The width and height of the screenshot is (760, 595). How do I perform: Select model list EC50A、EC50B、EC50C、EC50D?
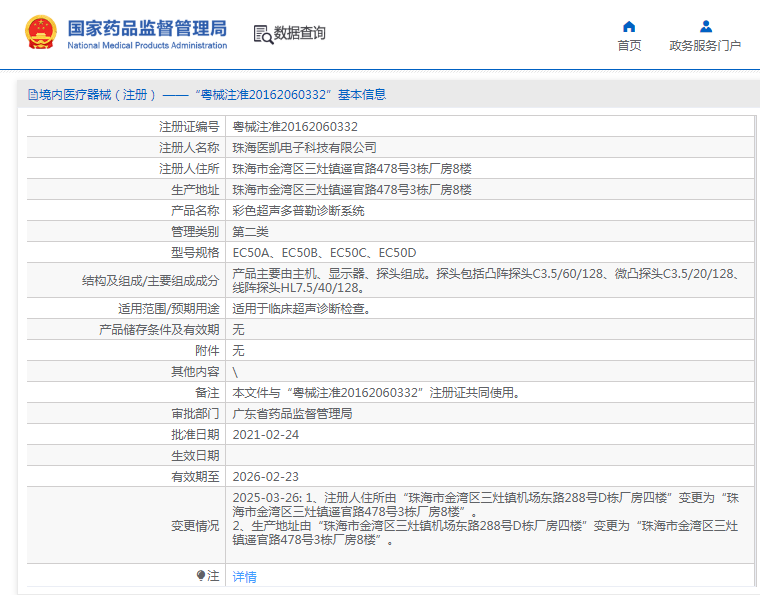[324, 253]
